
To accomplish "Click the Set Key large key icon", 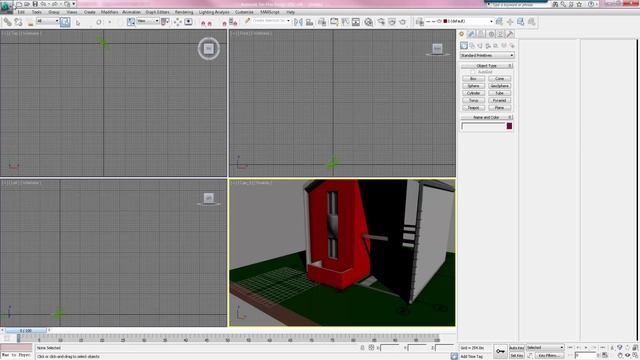I will 500,351.
